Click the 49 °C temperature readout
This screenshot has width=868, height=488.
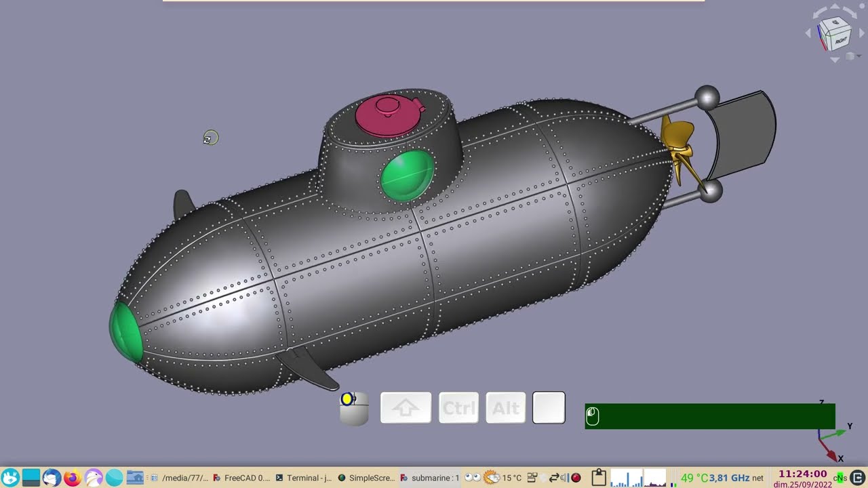(x=694, y=478)
